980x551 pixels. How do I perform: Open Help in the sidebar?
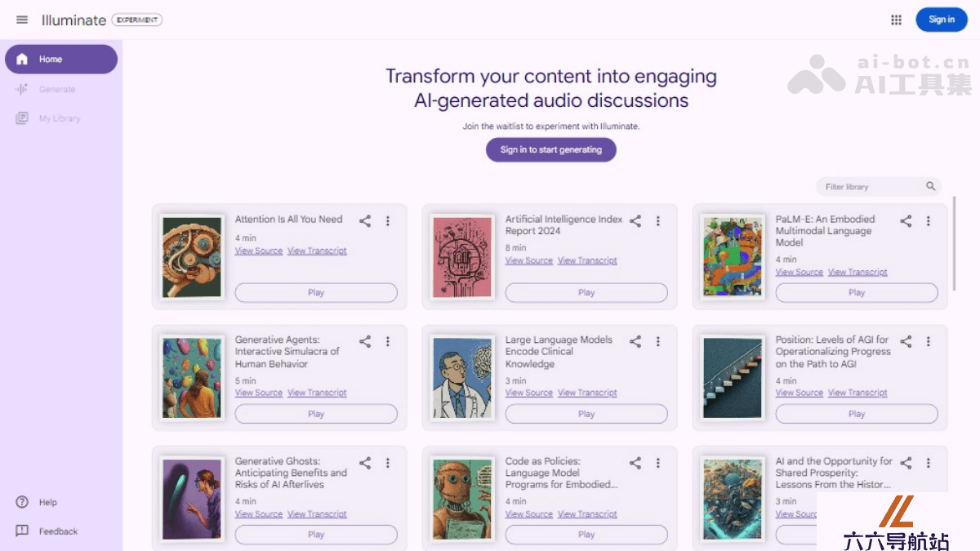click(48, 502)
